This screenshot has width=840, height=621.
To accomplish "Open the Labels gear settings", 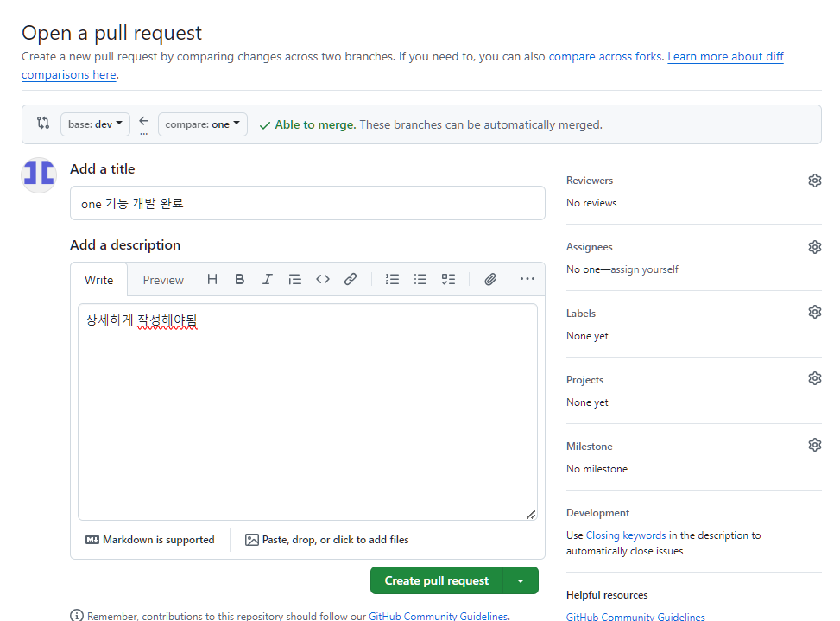I will [x=814, y=312].
